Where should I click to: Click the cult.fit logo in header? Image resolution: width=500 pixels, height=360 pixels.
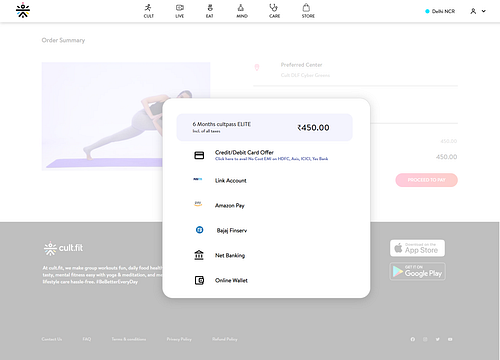point(23,10)
